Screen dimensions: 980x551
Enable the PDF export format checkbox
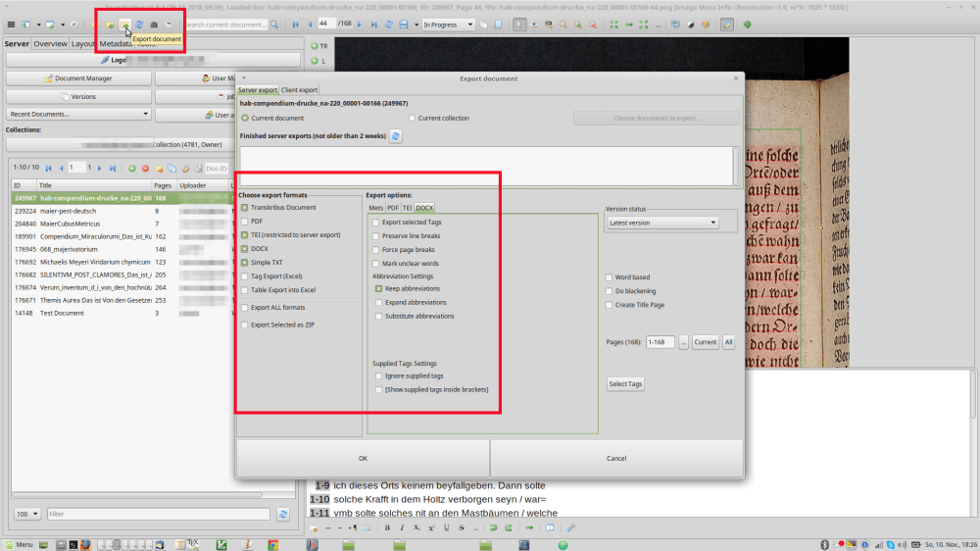244,222
